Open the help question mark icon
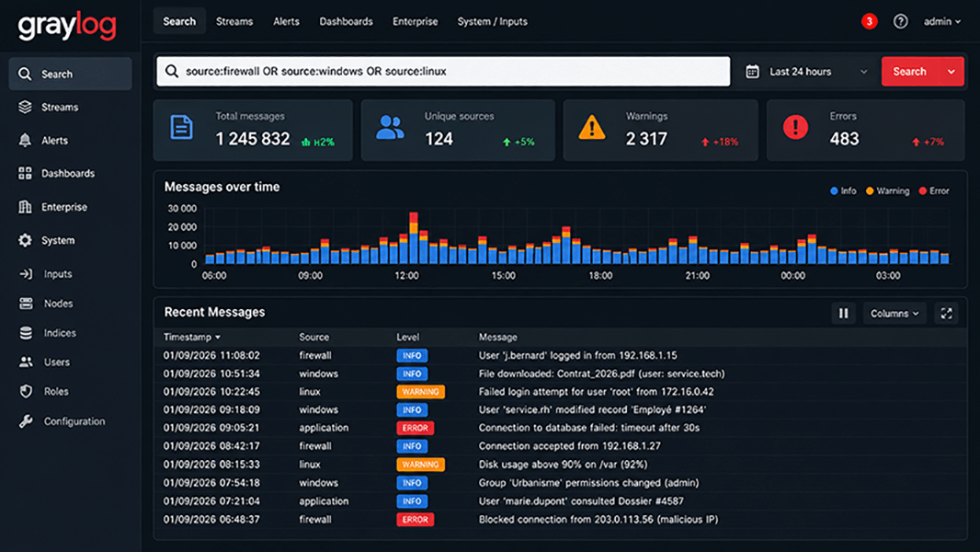980x552 pixels. pos(900,21)
